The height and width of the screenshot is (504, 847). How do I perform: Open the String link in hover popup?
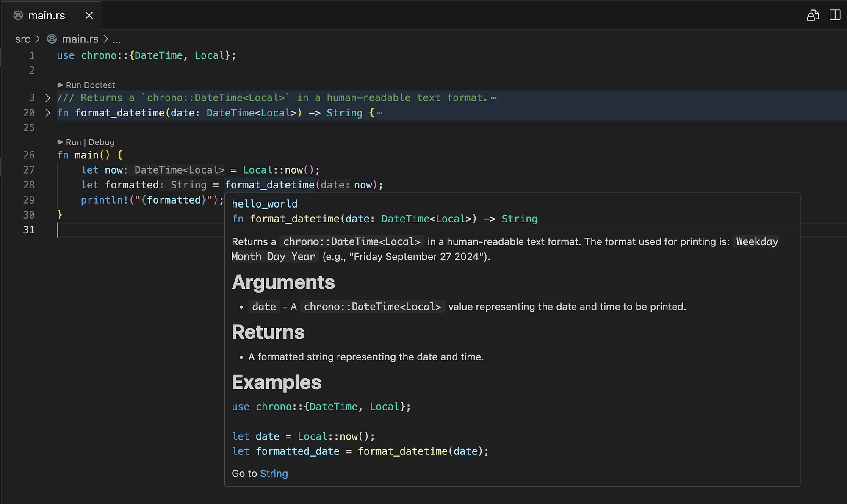(274, 474)
